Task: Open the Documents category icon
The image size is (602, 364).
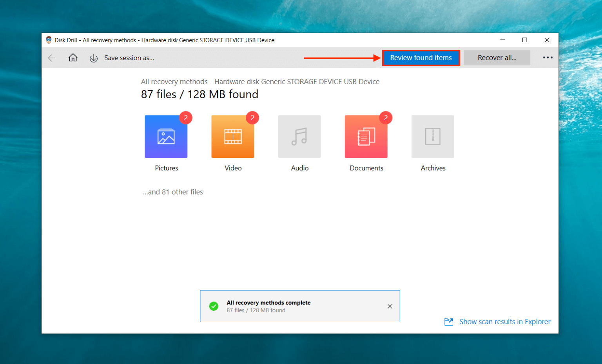Action: coord(366,136)
